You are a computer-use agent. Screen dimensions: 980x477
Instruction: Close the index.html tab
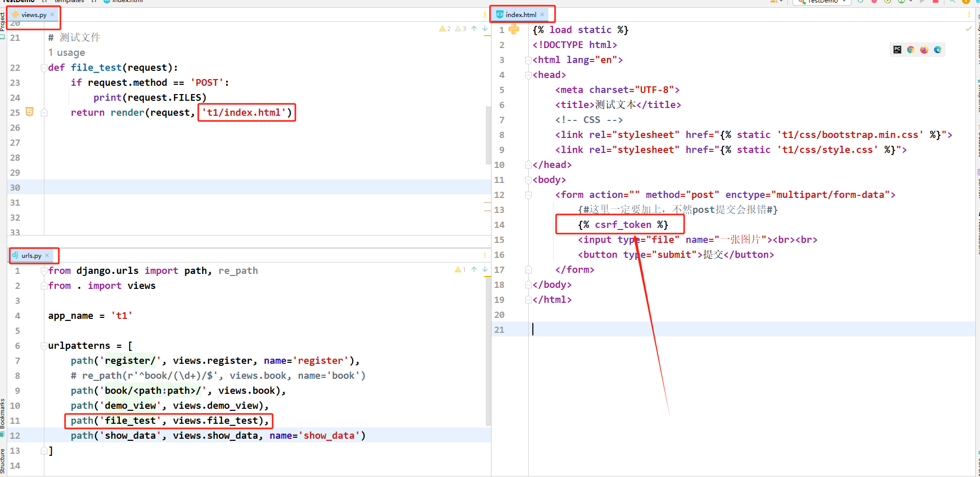(542, 14)
